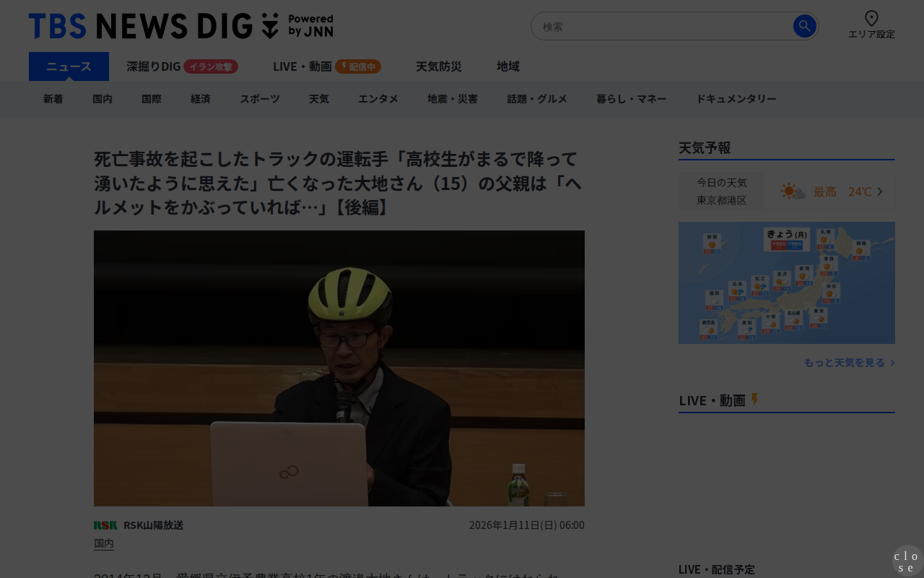Image resolution: width=924 pixels, height=578 pixels.
Task: Expand today's weather with the chevron arrow
Action: [880, 191]
